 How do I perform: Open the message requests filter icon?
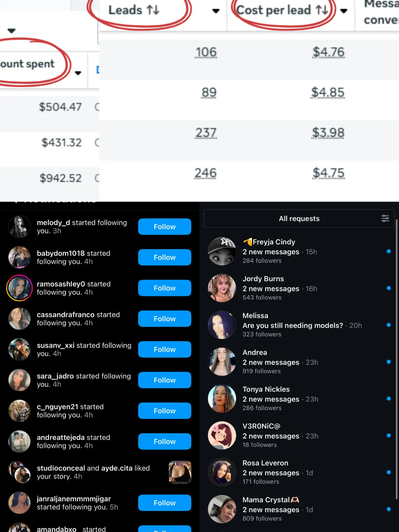click(385, 218)
